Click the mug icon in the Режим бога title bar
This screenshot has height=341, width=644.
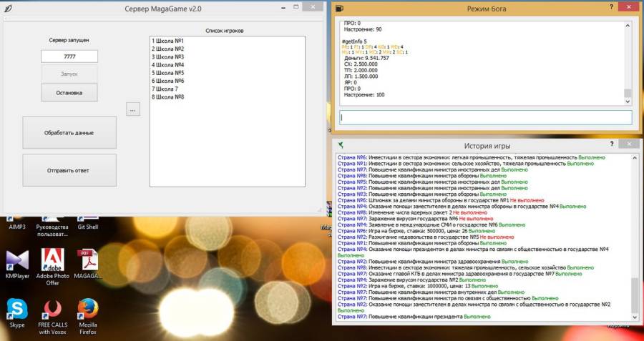pos(339,9)
